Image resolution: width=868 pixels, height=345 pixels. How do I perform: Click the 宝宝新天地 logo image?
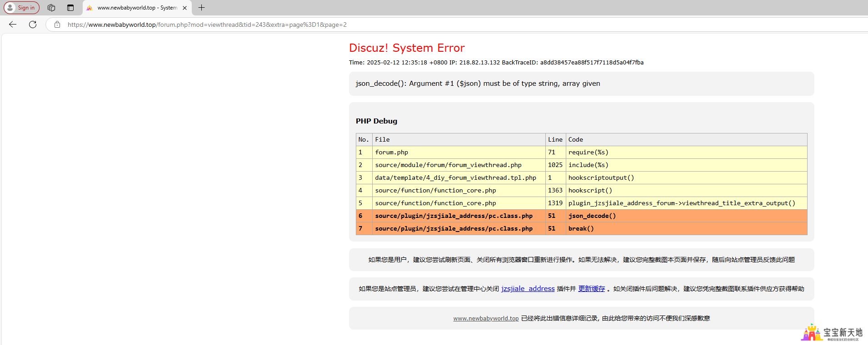832,333
